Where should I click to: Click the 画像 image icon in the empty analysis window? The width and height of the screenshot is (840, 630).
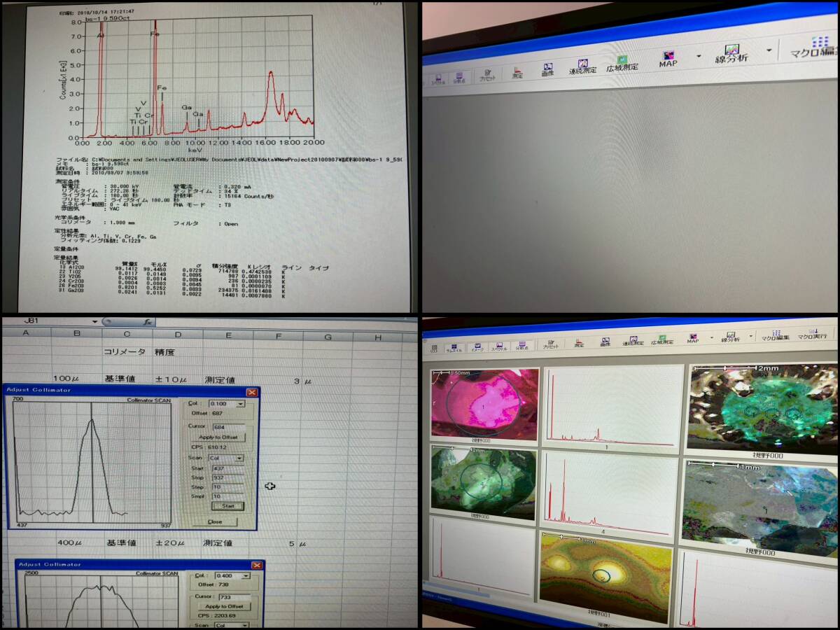(x=547, y=69)
